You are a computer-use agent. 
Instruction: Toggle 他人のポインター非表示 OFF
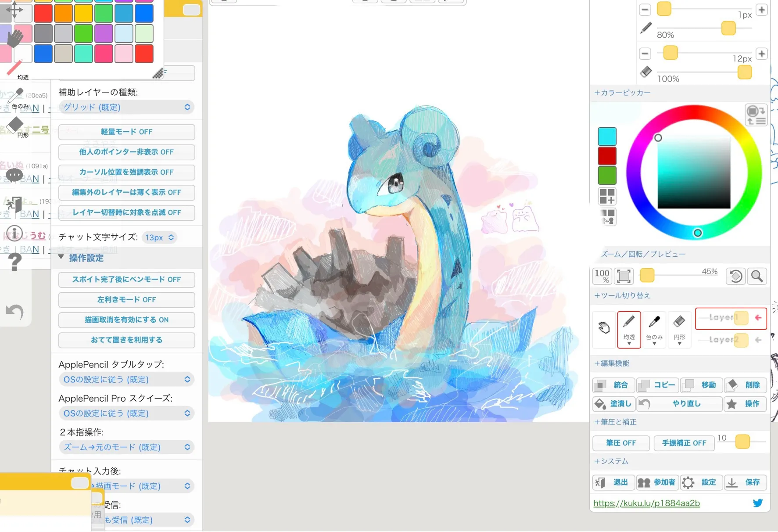(126, 152)
